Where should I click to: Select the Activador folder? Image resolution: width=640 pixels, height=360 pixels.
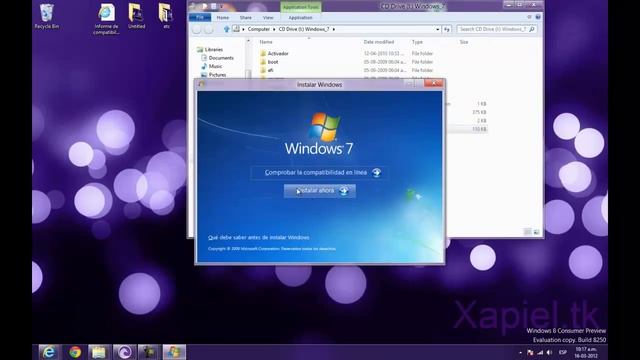[278, 53]
